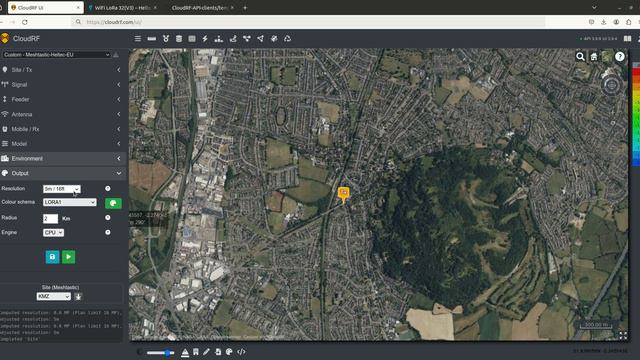Open the network hierarchy icon
640x360 pixels.
219,39
